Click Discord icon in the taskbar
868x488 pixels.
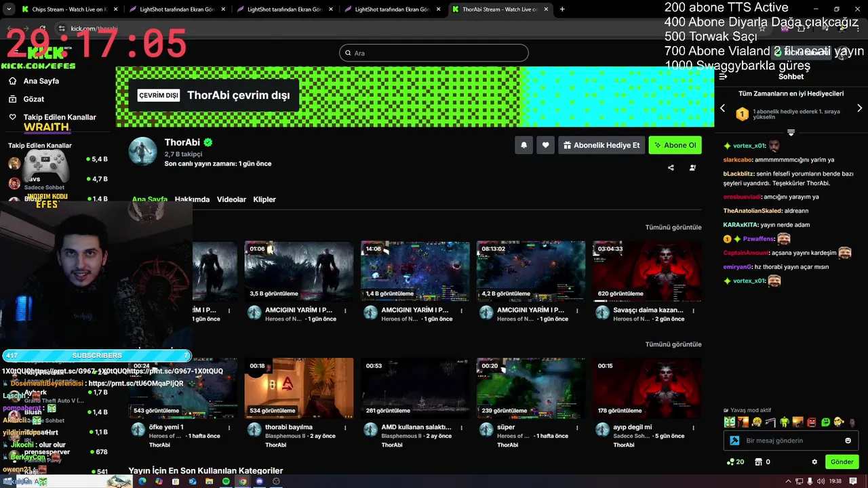coord(259,481)
